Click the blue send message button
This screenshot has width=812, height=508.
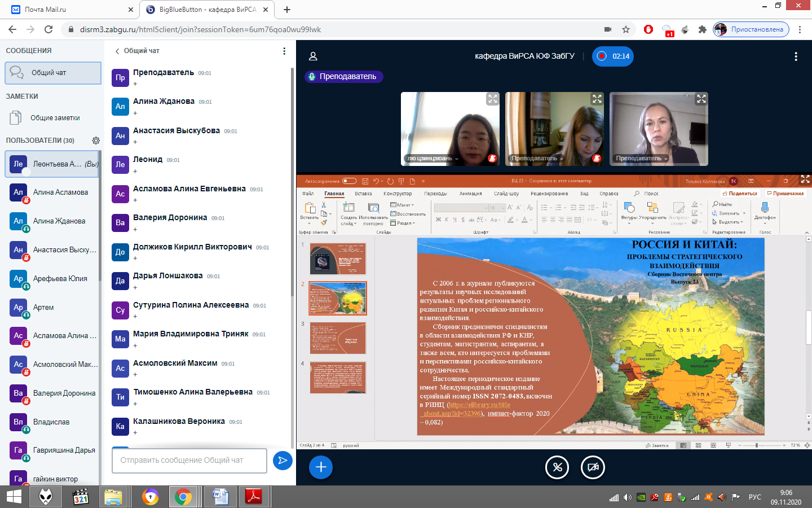point(283,461)
